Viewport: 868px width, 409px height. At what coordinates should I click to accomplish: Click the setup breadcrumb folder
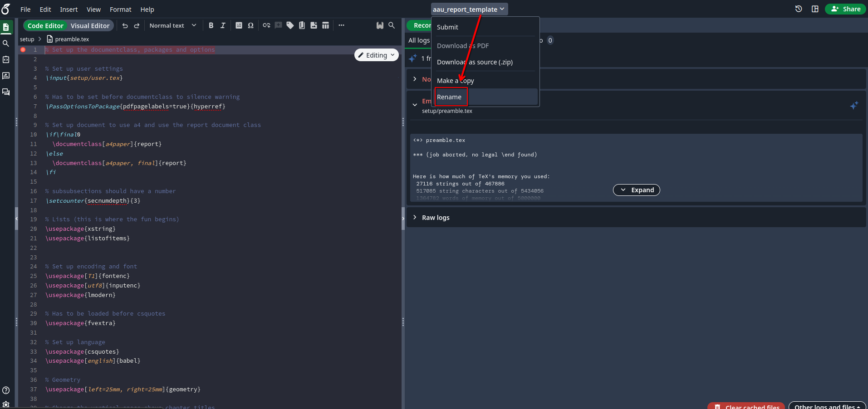click(x=27, y=39)
